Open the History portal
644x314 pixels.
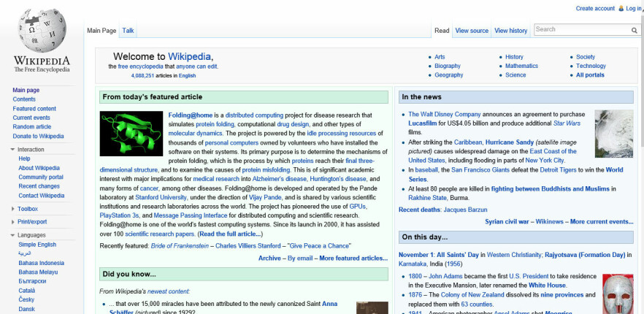[x=514, y=57]
